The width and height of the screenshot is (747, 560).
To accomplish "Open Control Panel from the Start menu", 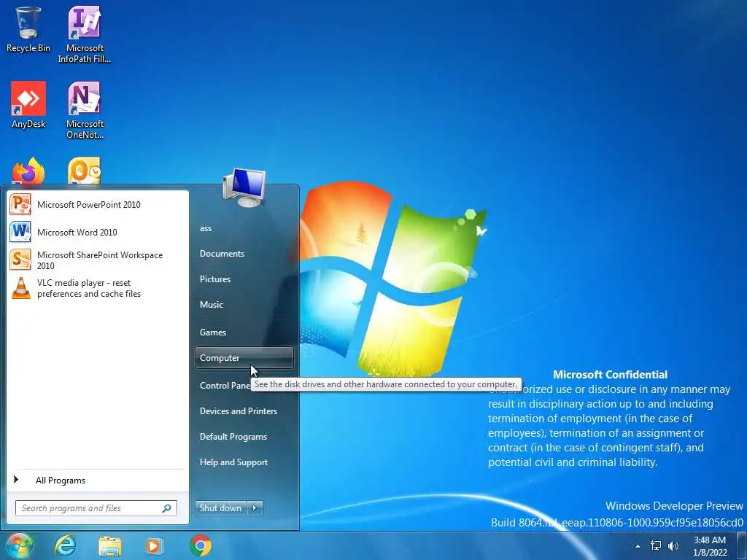I will coord(225,386).
